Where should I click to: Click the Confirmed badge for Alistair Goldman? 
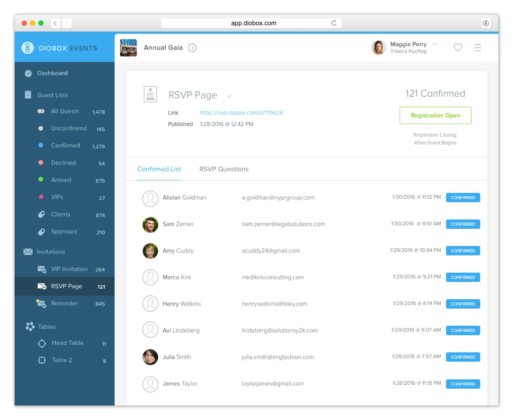pyautogui.click(x=463, y=198)
